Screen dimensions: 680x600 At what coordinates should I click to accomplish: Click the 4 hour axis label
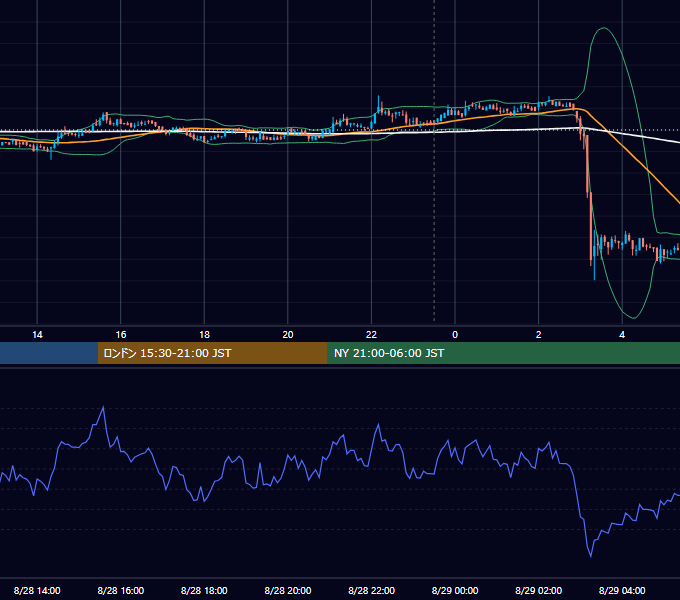622,335
